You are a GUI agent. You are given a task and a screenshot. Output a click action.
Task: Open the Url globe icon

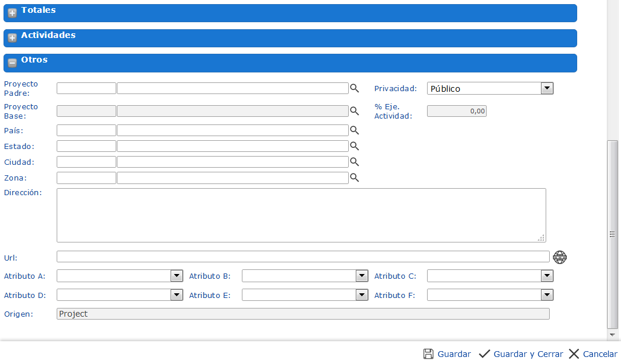click(560, 257)
